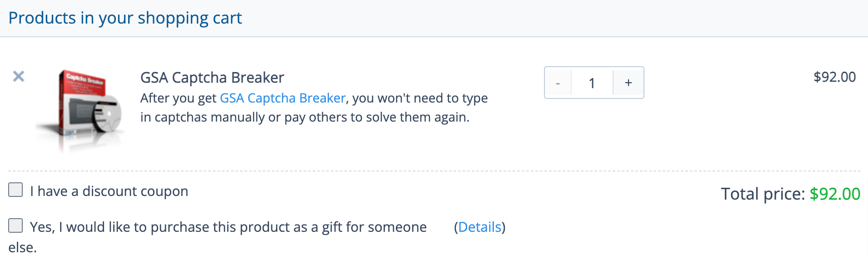Open the gift purchase Details link
The height and width of the screenshot is (274, 868).
click(480, 227)
